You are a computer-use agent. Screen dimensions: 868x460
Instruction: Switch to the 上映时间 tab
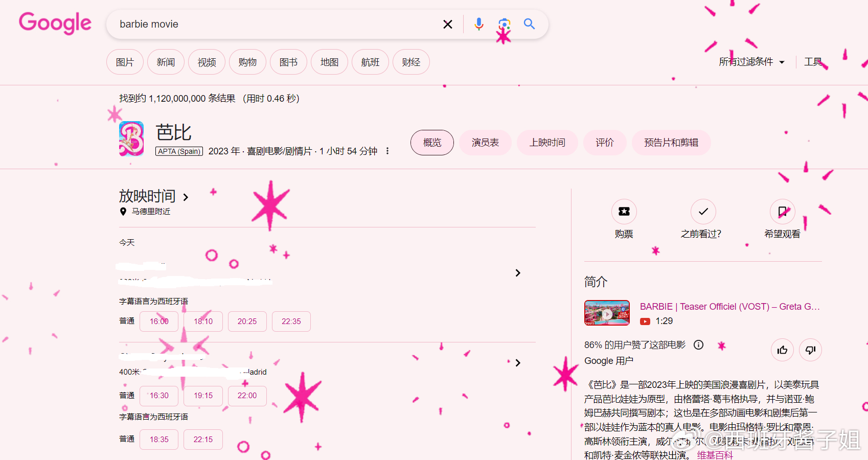coord(547,143)
